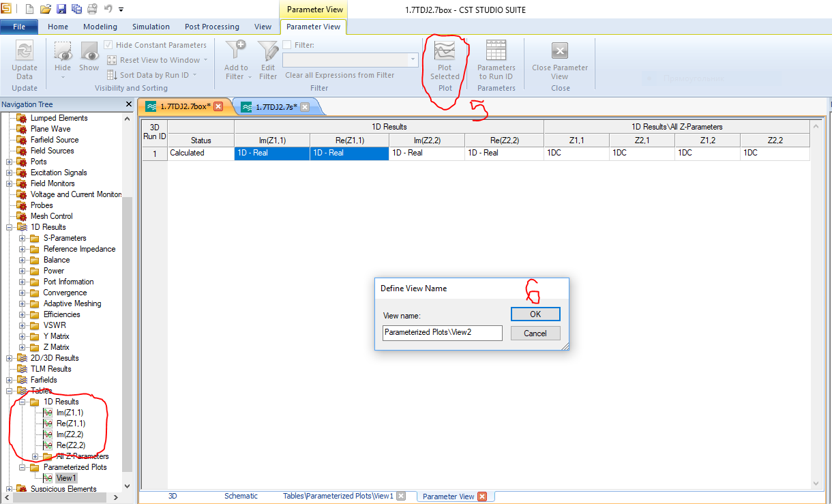Image resolution: width=832 pixels, height=504 pixels.
Task: Close the Parameter View bottom tab
Action: [482, 496]
